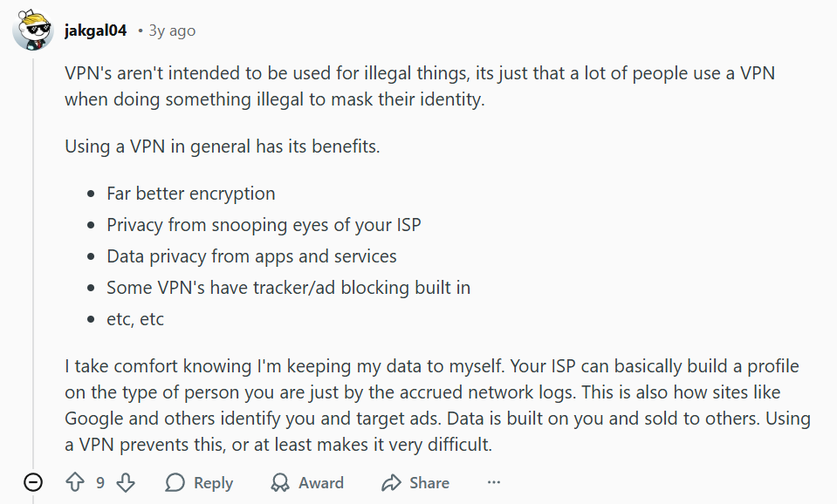
Task: Click the vote count number 9
Action: point(100,482)
